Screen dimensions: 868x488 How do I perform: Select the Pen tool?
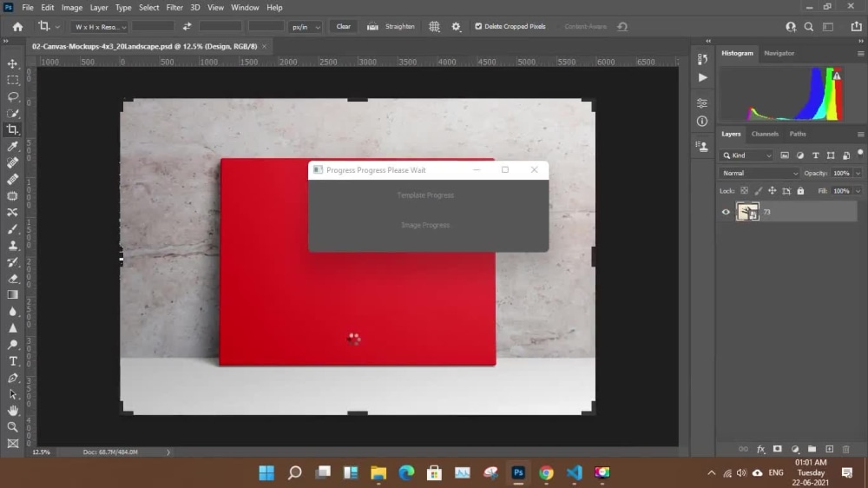(x=13, y=378)
